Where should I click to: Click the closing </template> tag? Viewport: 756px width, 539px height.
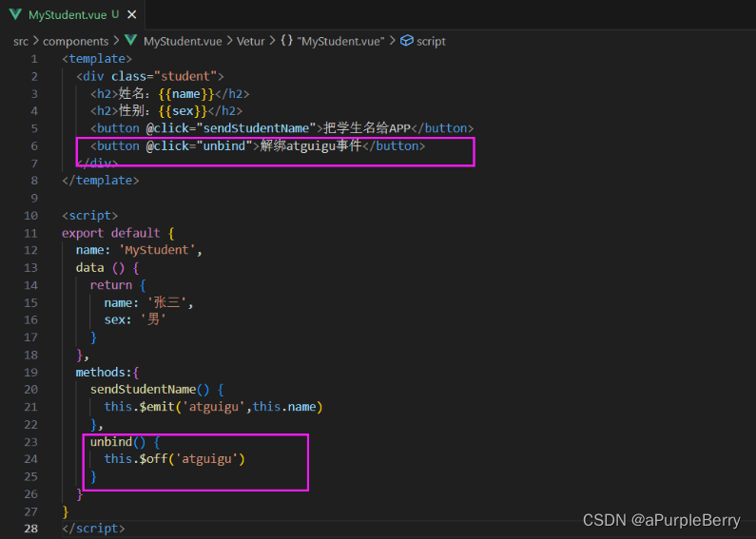[100, 181]
